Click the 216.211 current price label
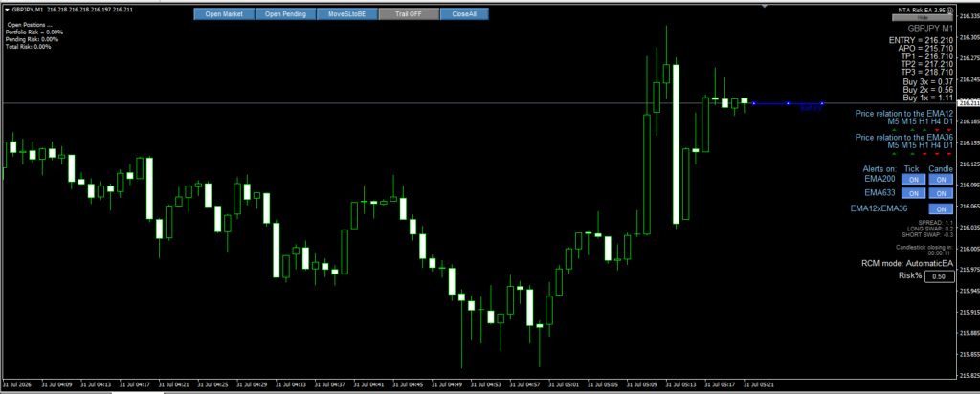Screen dimensions: 980x394 [x=967, y=102]
